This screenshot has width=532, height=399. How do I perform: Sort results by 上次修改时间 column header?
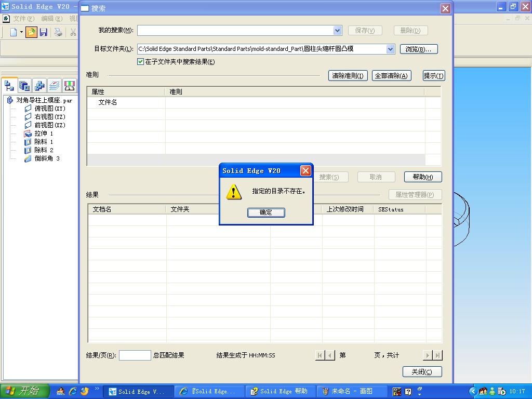[348, 209]
